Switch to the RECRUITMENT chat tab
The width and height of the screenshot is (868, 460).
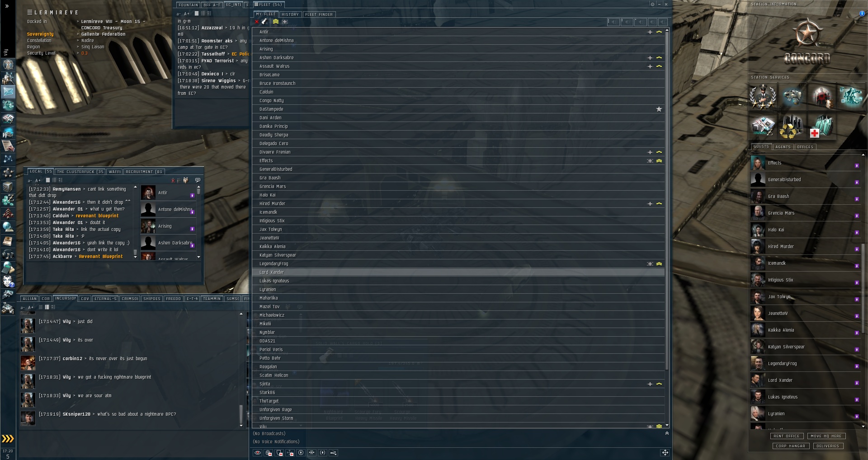pos(144,172)
